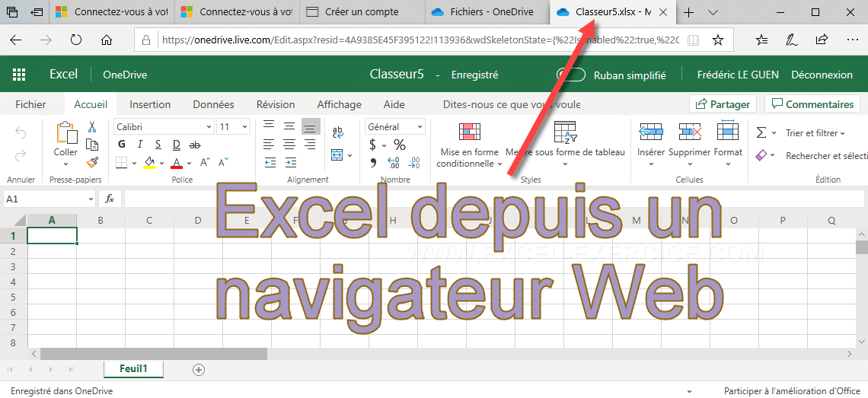Cut selection with the scissors icon

92,127
